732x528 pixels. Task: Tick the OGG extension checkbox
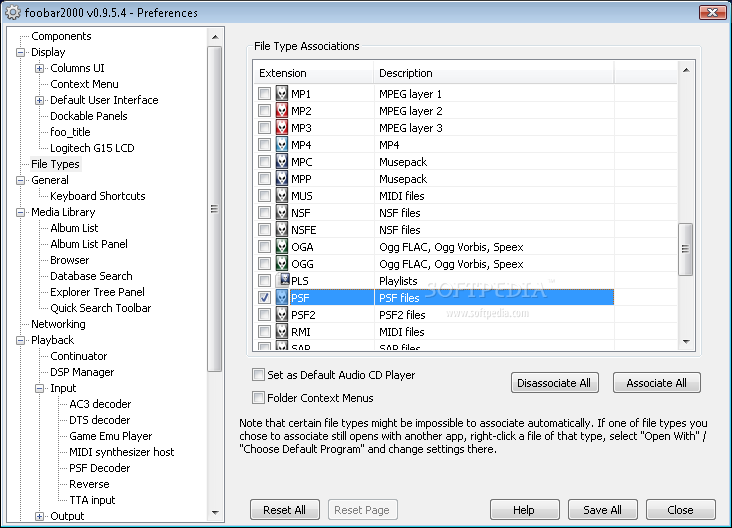click(264, 263)
